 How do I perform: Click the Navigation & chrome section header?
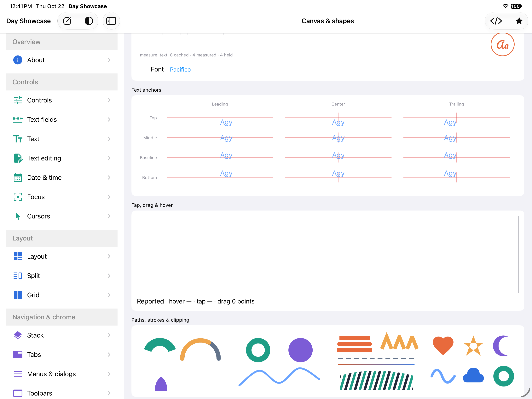[62, 317]
